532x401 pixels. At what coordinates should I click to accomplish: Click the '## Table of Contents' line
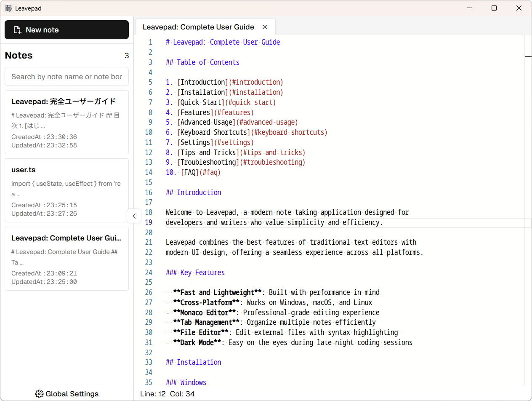[202, 62]
